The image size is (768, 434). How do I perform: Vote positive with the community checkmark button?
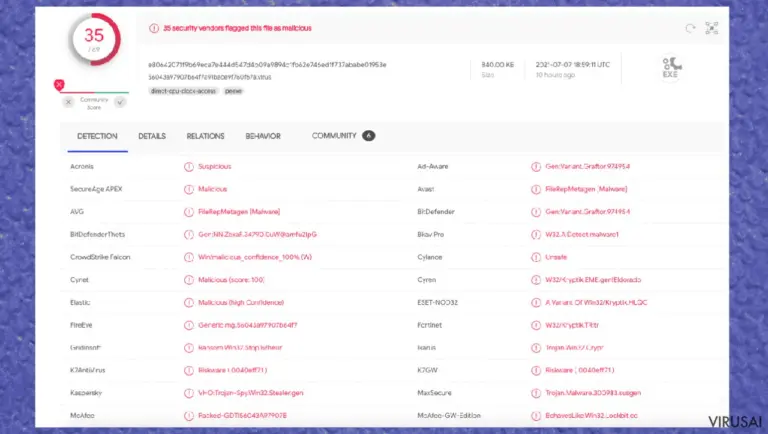(x=120, y=102)
